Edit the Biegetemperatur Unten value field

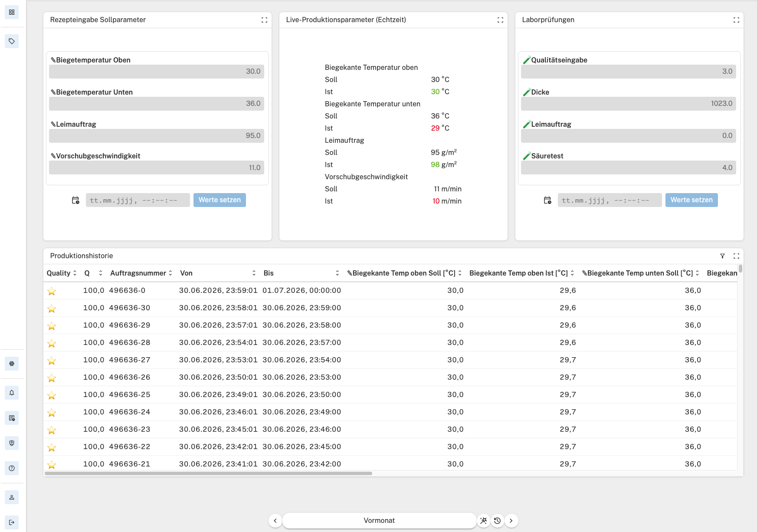157,104
